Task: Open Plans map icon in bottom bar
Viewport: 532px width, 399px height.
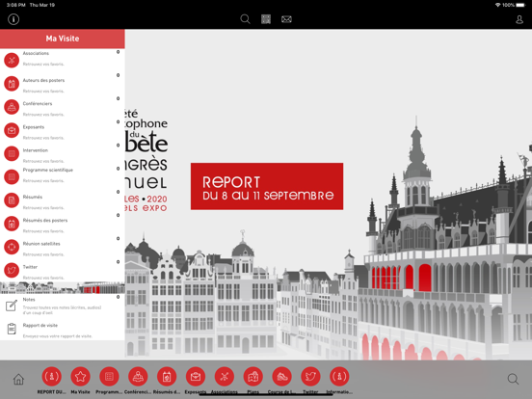Action: point(253,376)
